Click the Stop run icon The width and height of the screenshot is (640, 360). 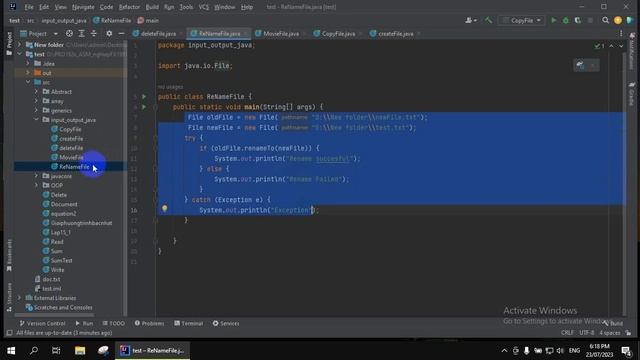[x=590, y=20]
